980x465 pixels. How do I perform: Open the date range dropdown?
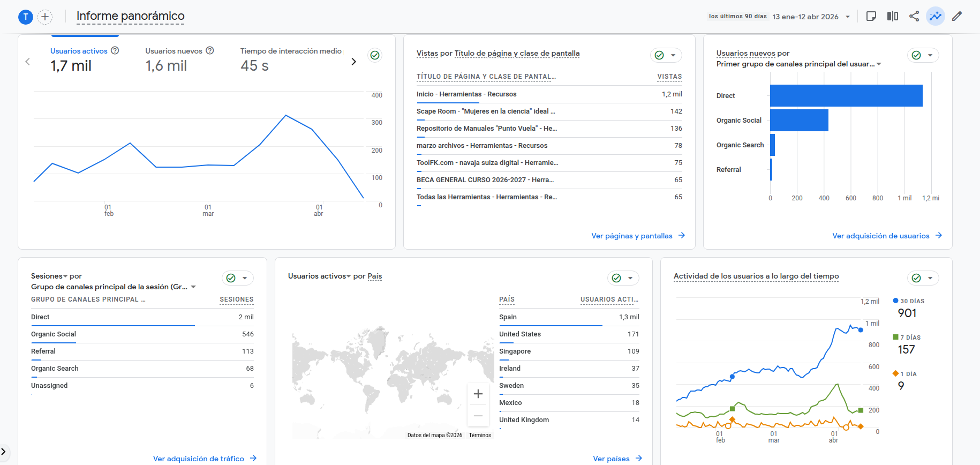(811, 17)
